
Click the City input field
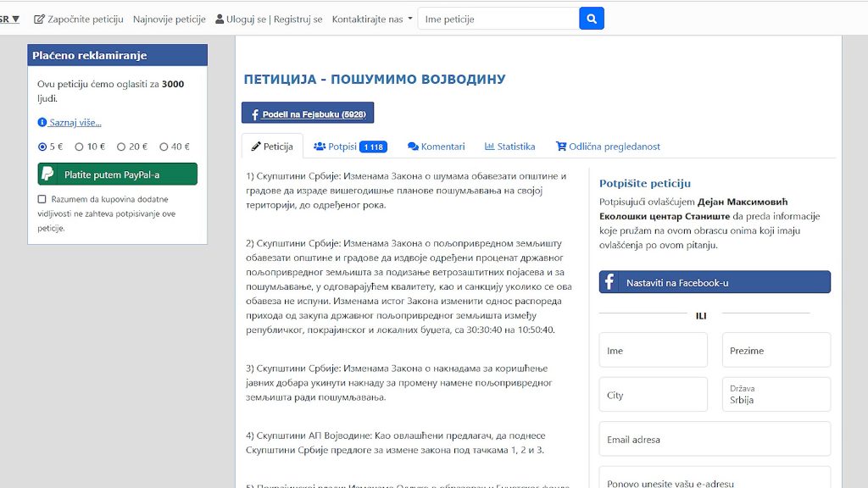point(654,395)
